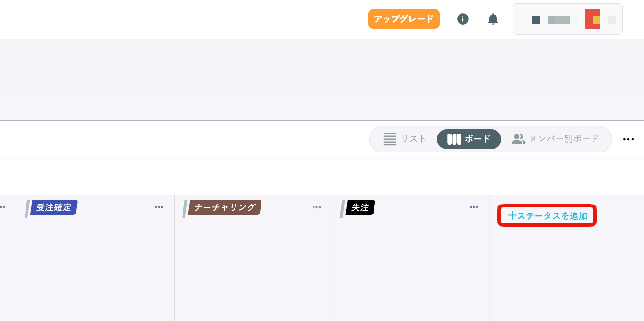
Task: Select the brown ナーチャリング status label
Action: pos(225,207)
